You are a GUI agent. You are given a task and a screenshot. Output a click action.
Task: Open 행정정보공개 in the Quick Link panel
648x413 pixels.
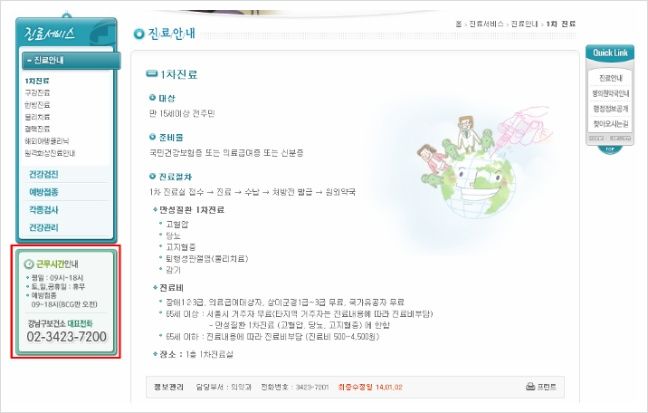pyautogui.click(x=610, y=108)
